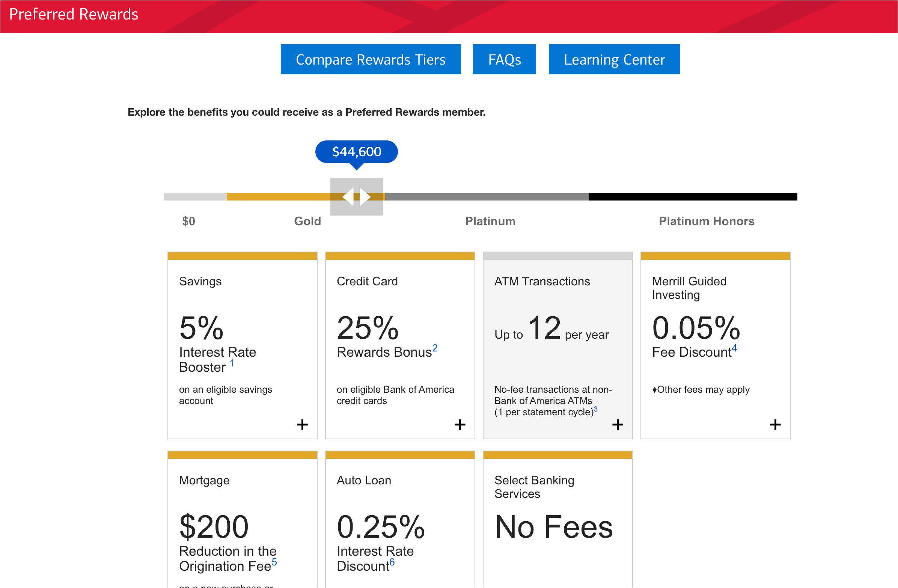Open footnote 2 beside Rewards Bonus
This screenshot has width=898, height=588.
click(435, 348)
